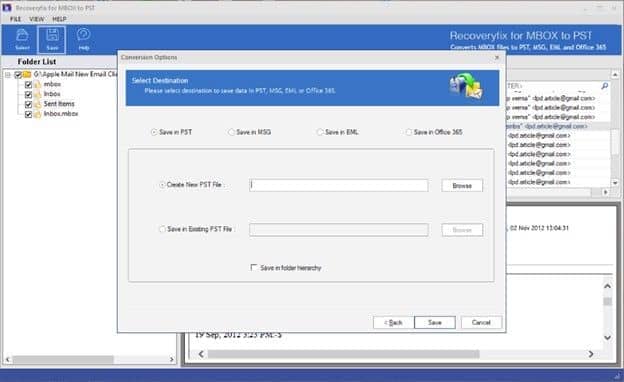Click the Sent Items folder icon
Image resolution: width=624 pixels, height=382 pixels.
tap(37, 104)
